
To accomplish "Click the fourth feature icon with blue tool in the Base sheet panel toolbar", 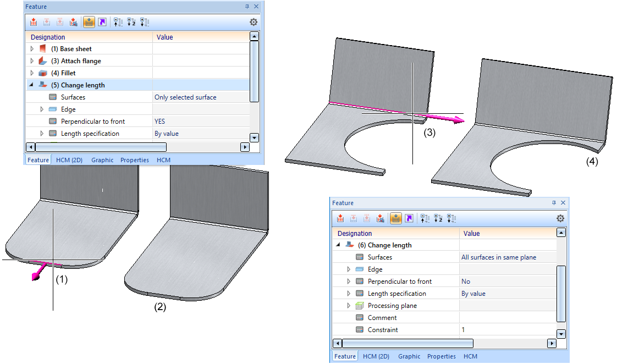I will (73, 22).
